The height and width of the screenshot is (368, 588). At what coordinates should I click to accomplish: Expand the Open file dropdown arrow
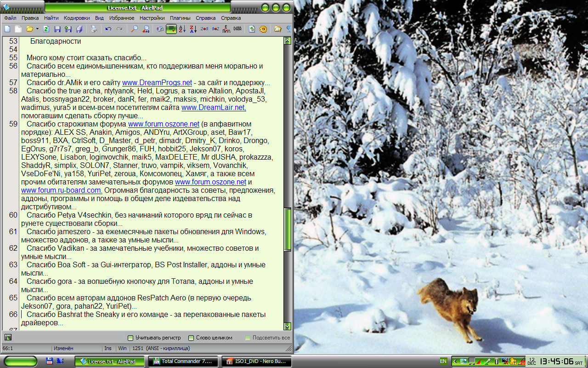[x=37, y=29]
